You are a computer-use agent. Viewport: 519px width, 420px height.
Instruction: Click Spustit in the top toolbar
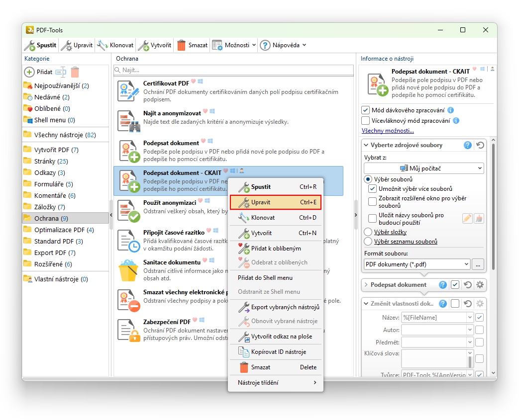click(x=40, y=45)
